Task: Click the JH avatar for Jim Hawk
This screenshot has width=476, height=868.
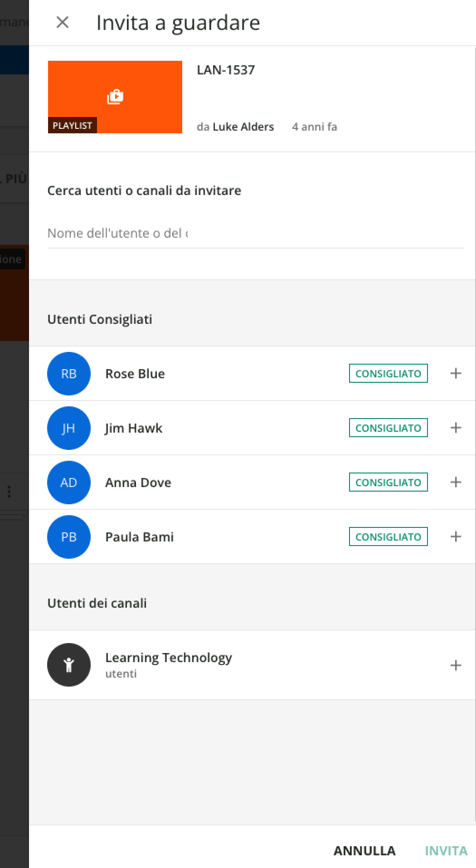Action: click(x=69, y=428)
